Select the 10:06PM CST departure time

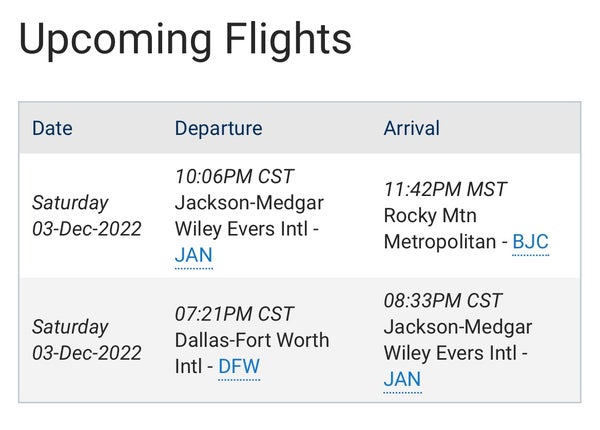(234, 177)
